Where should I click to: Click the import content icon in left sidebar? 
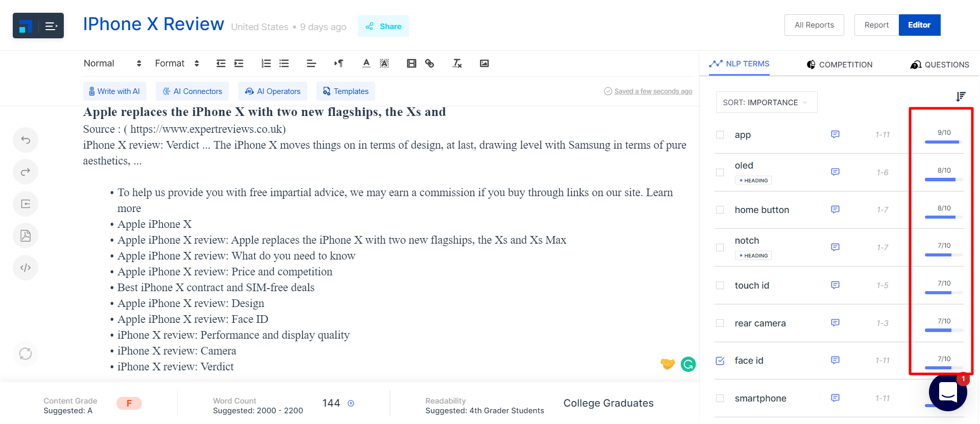tap(26, 204)
